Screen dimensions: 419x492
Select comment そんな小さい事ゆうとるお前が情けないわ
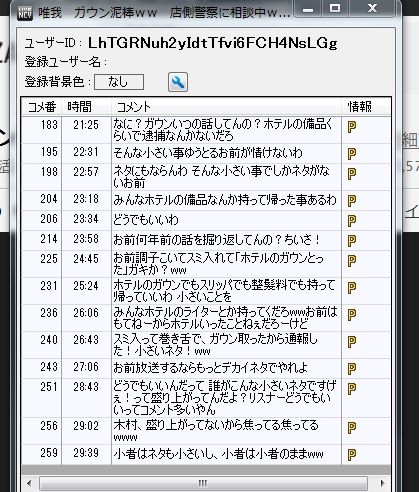(208, 153)
